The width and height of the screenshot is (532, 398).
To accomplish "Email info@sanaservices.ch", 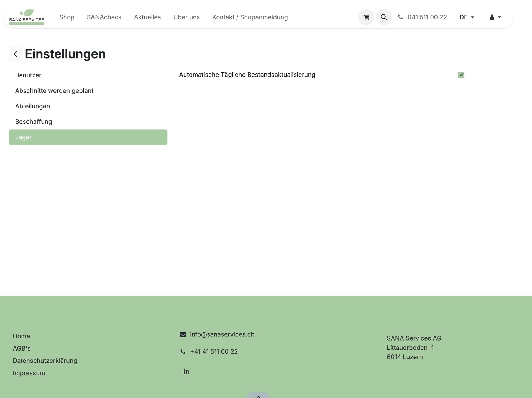I will (x=222, y=334).
